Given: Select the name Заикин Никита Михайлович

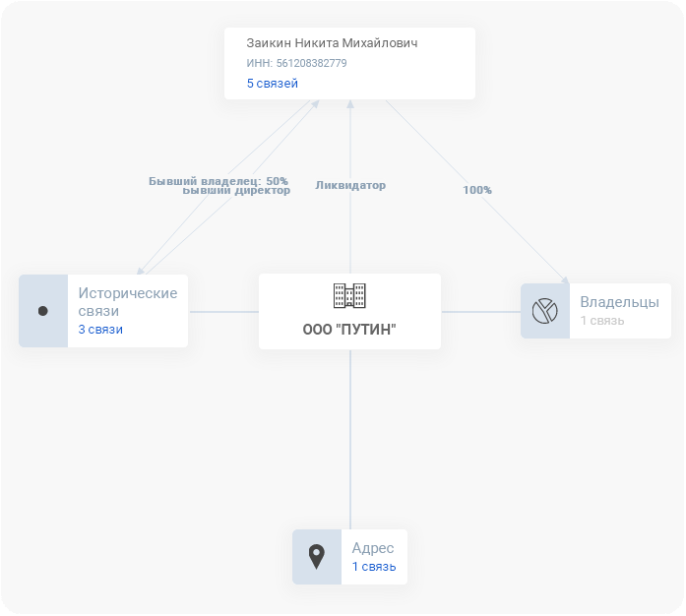Looking at the screenshot, I should [x=332, y=43].
